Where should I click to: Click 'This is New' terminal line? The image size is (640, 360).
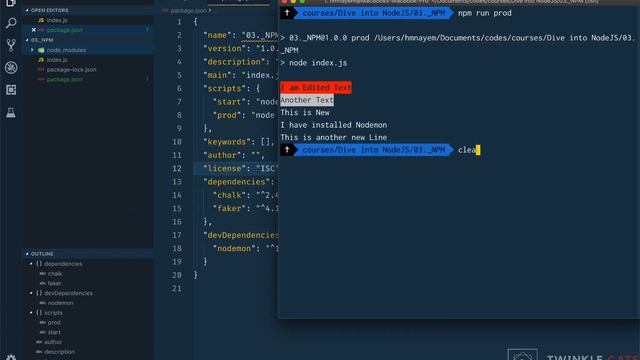point(305,112)
